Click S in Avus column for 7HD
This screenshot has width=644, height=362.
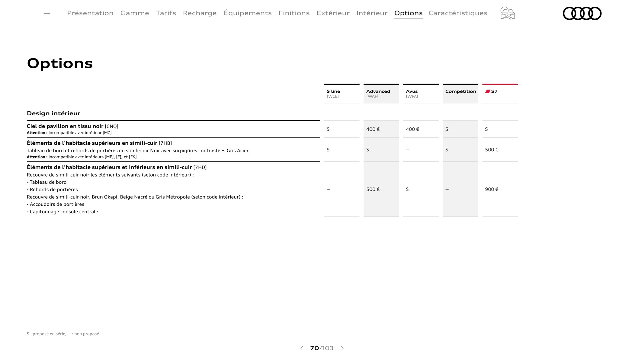(x=407, y=189)
